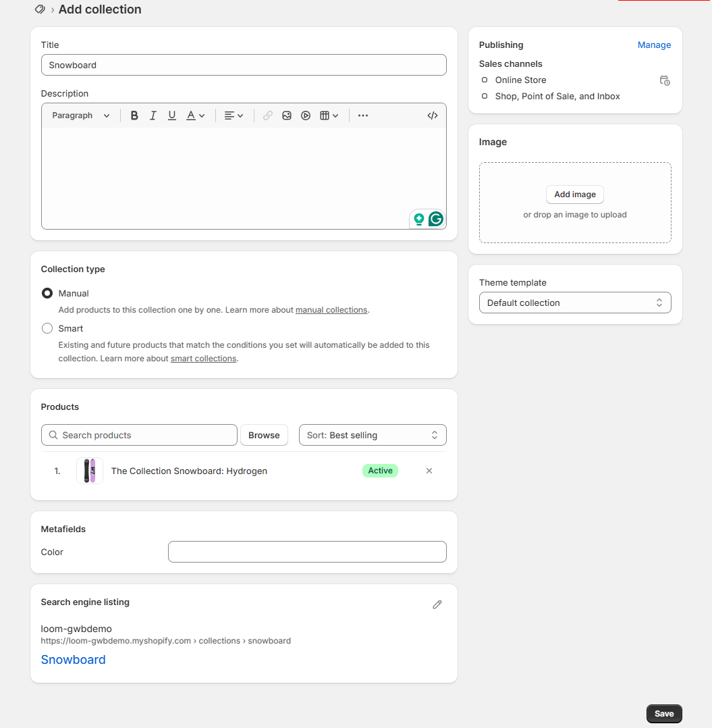Select the Manual collection type
This screenshot has height=728, width=712.
click(x=47, y=294)
